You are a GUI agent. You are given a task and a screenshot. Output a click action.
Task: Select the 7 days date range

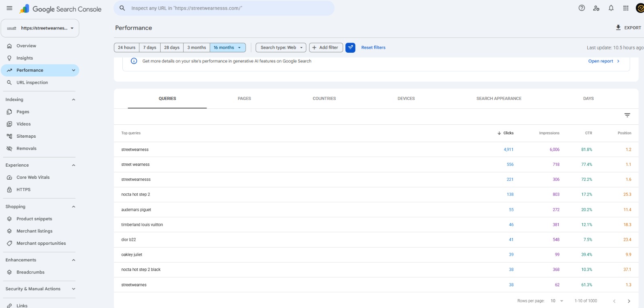150,48
